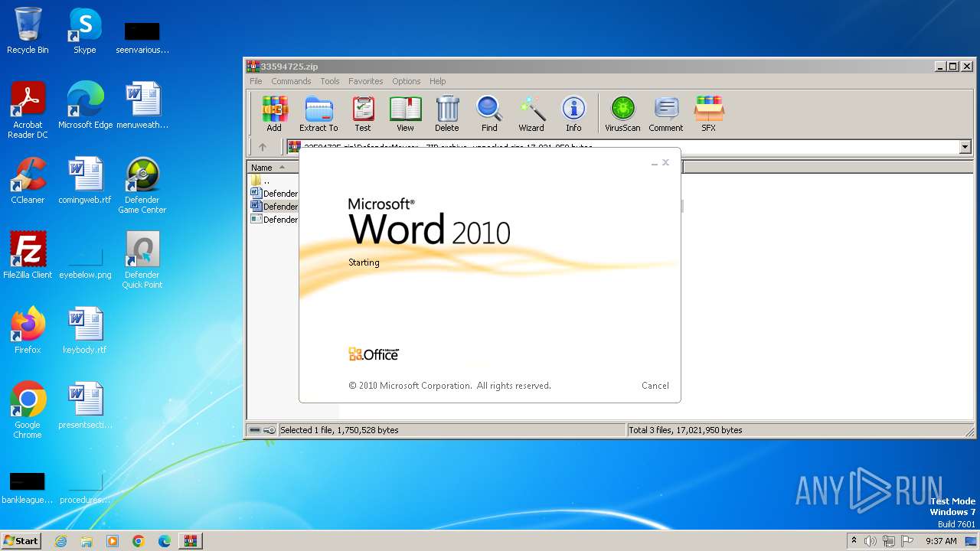This screenshot has width=980, height=551.
Task: Select the FileZilla Client desktop icon
Action: (28, 256)
